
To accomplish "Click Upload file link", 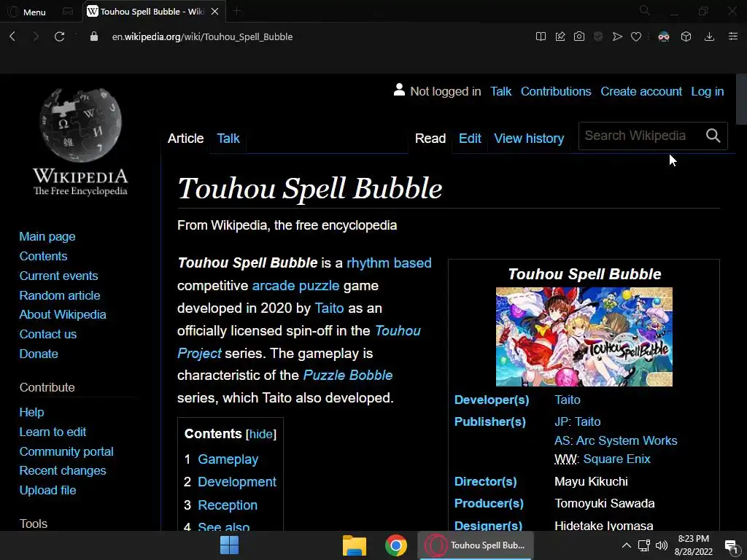I will [x=47, y=491].
